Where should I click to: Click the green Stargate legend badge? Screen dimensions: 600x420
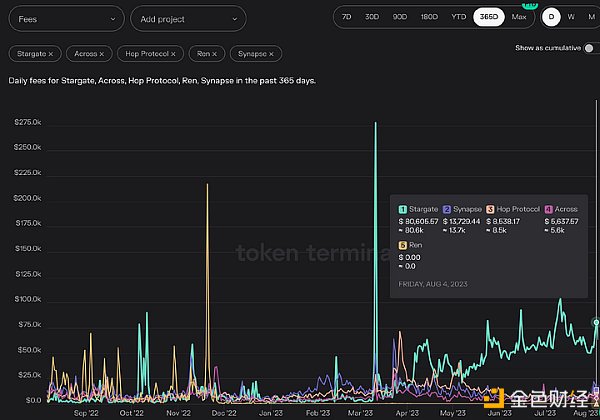tap(403, 208)
